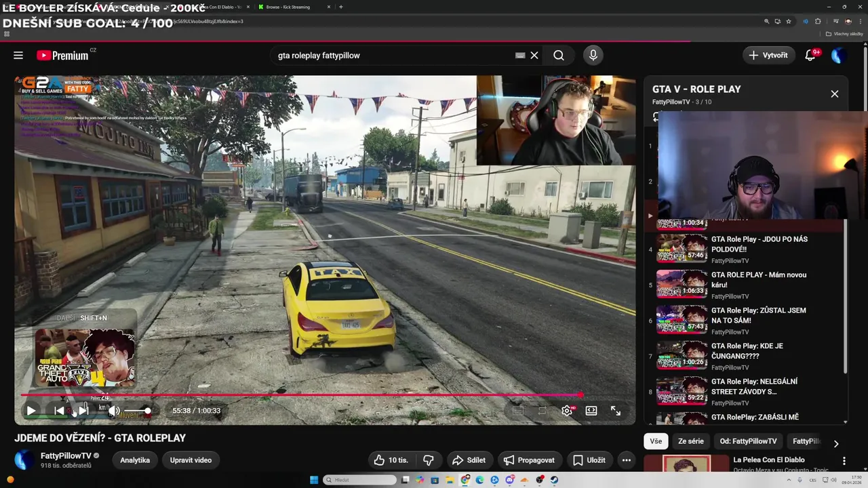The height and width of the screenshot is (488, 868).
Task: Open Chrome three-dot menu
Action: (859, 21)
